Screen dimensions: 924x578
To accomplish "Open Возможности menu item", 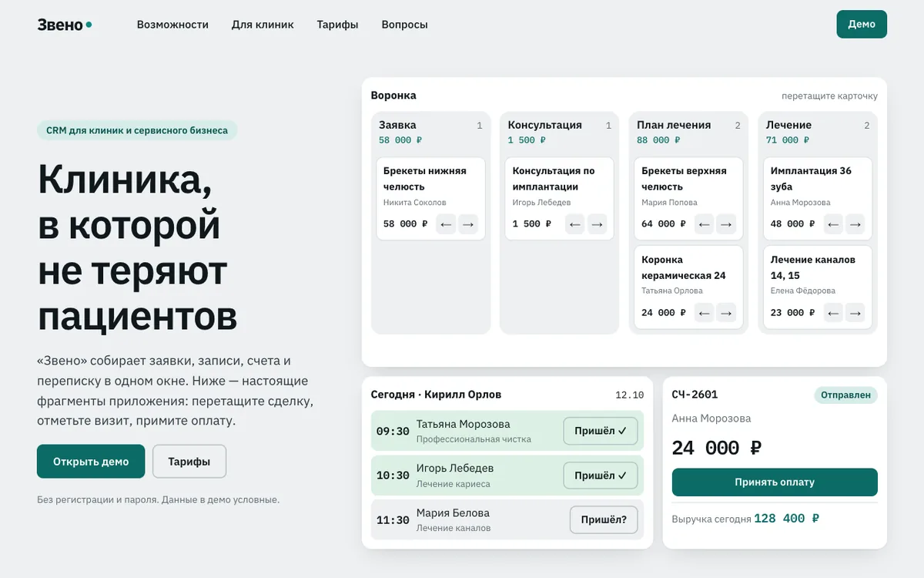I will pos(172,25).
